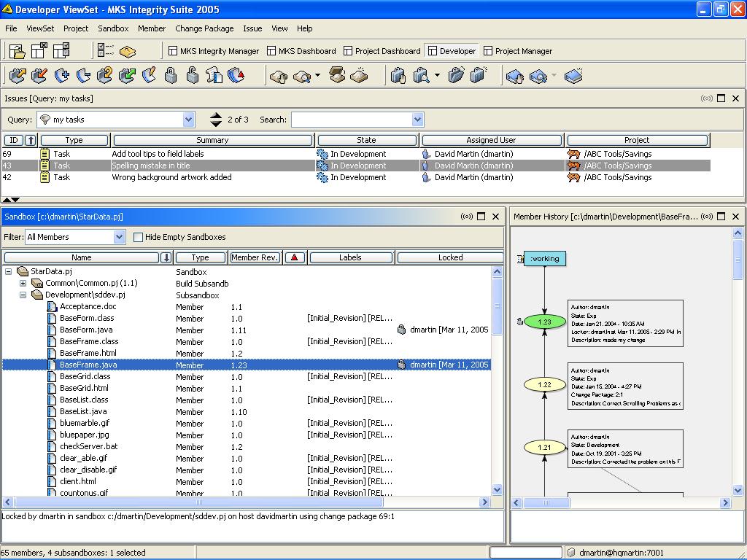Click the create new issue sparkle icon
This screenshot has height=560, width=747.
(573, 76)
